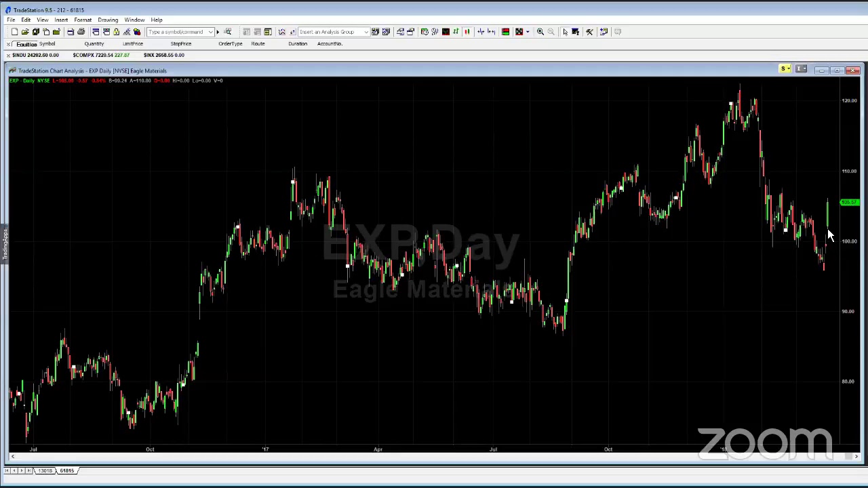Open the TradingApps side panel tab

5,244
